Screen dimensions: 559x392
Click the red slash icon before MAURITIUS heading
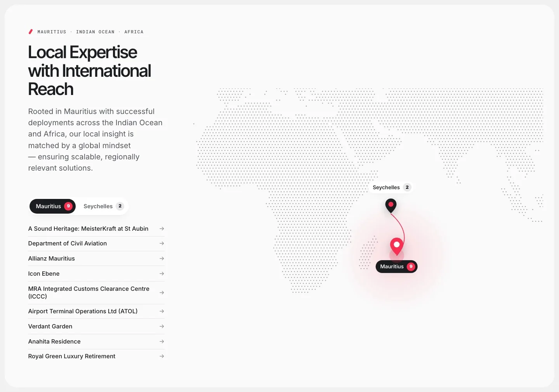pos(31,32)
